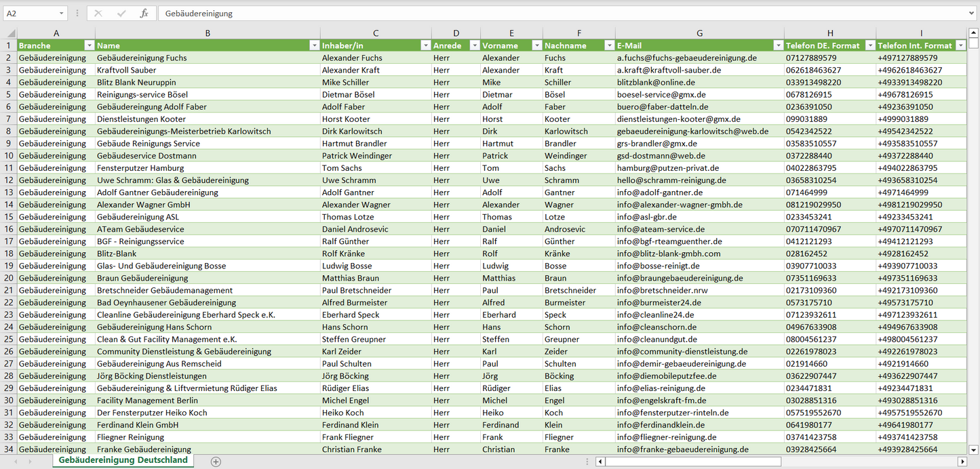Open the Branche column filter dropdown
This screenshot has height=469, width=980.
(x=88, y=45)
